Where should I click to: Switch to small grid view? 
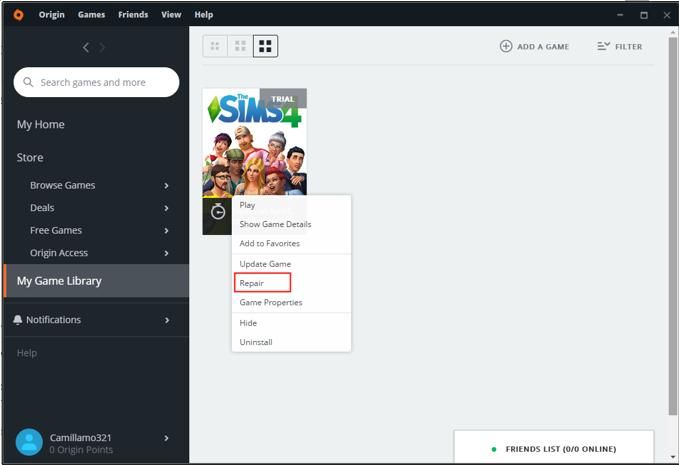[215, 46]
